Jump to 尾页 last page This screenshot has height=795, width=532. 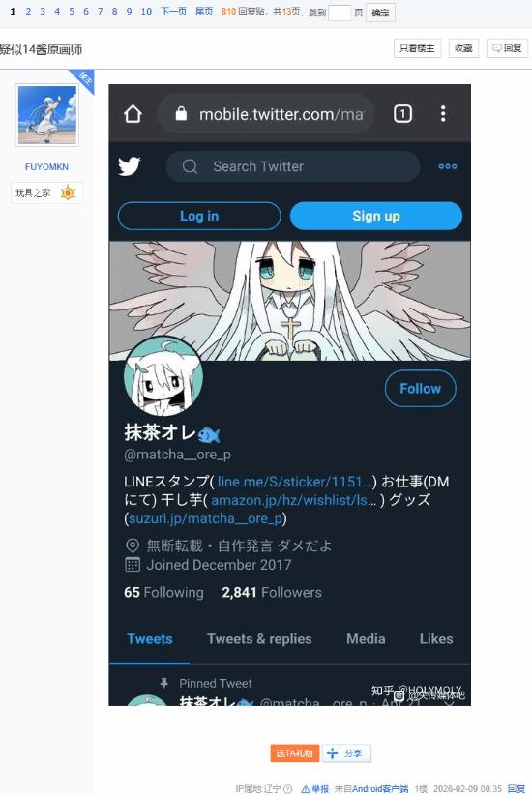click(204, 12)
